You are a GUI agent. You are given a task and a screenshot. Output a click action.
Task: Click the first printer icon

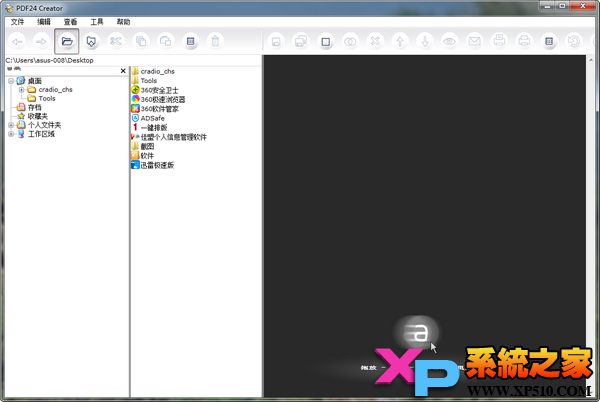499,41
